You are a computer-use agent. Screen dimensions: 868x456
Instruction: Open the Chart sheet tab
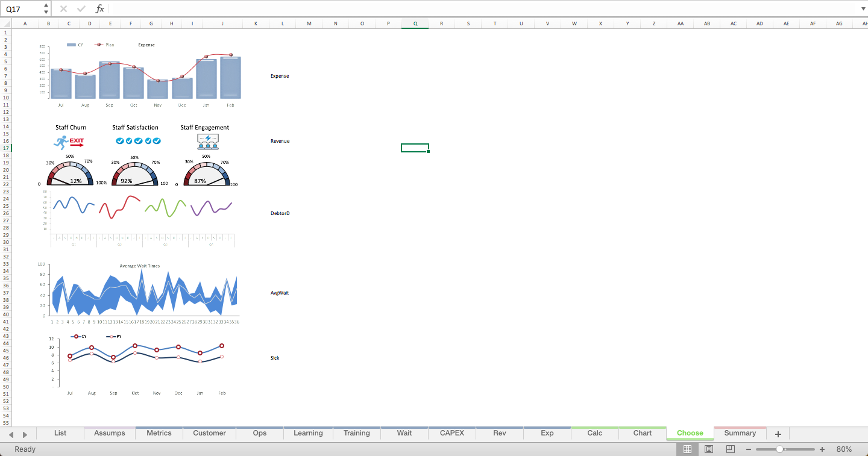point(643,433)
